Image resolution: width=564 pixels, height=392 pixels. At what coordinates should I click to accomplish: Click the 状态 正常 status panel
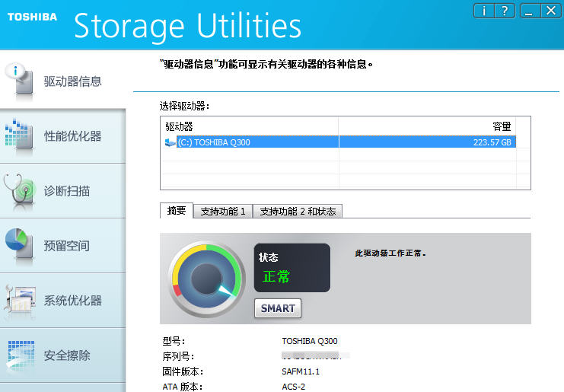click(292, 268)
